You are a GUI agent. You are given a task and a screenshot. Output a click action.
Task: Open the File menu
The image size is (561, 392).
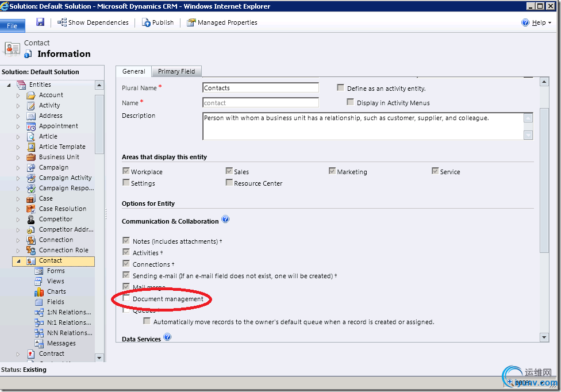(x=12, y=26)
